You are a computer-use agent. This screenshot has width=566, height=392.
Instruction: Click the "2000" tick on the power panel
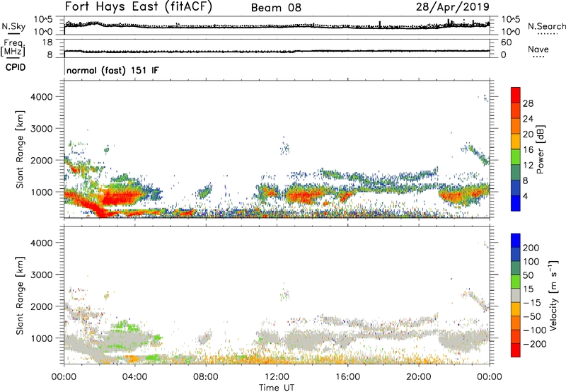pos(41,160)
